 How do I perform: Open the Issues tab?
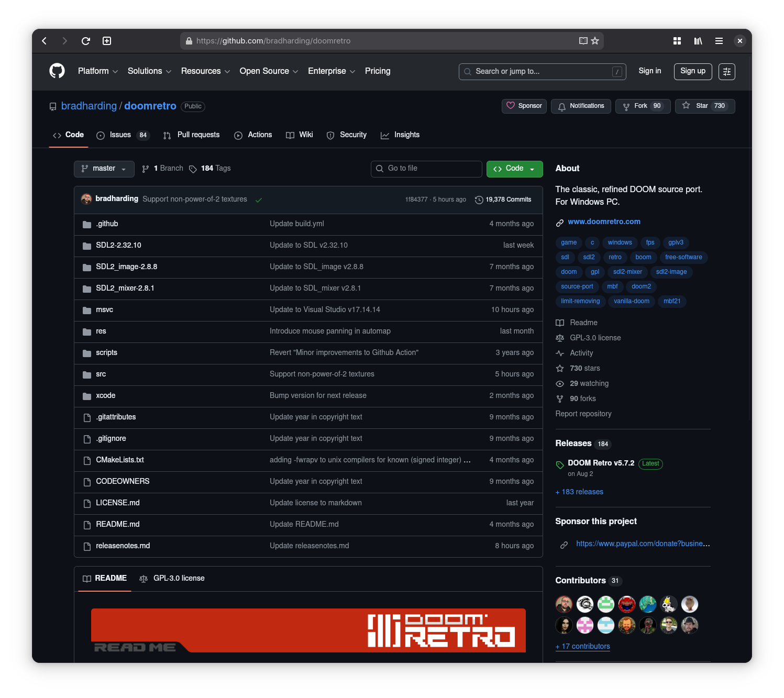coord(123,135)
